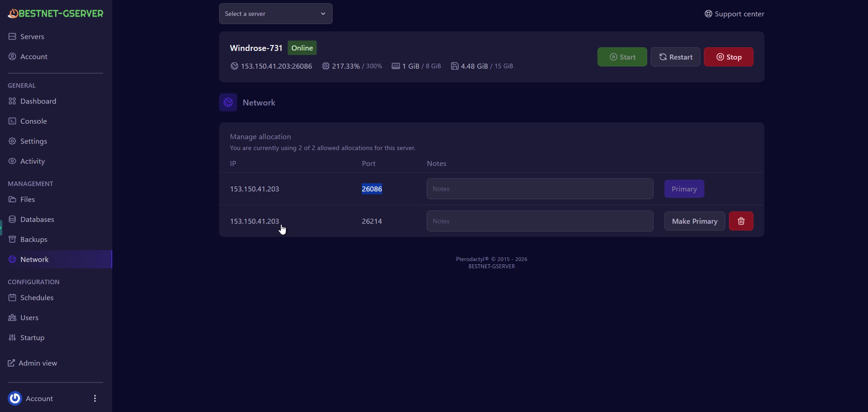Make port 26214 the primary allocation
Image resolution: width=868 pixels, height=412 pixels.
pos(694,221)
